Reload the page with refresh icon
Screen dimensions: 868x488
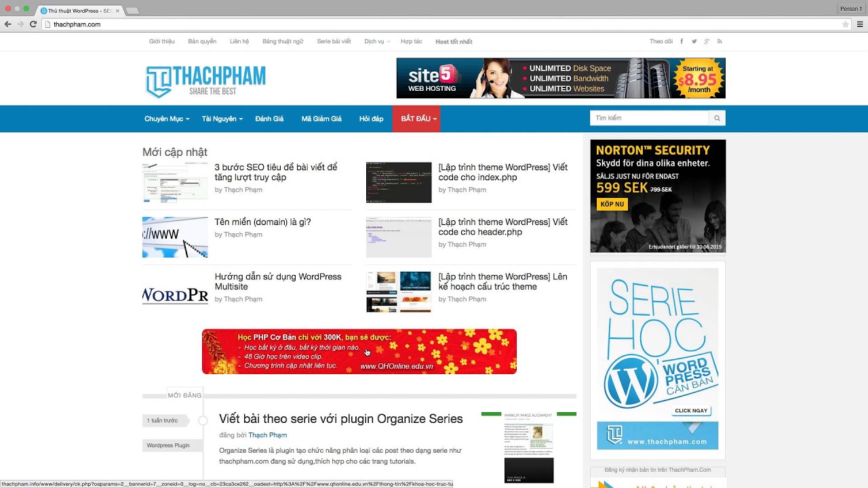coord(33,24)
